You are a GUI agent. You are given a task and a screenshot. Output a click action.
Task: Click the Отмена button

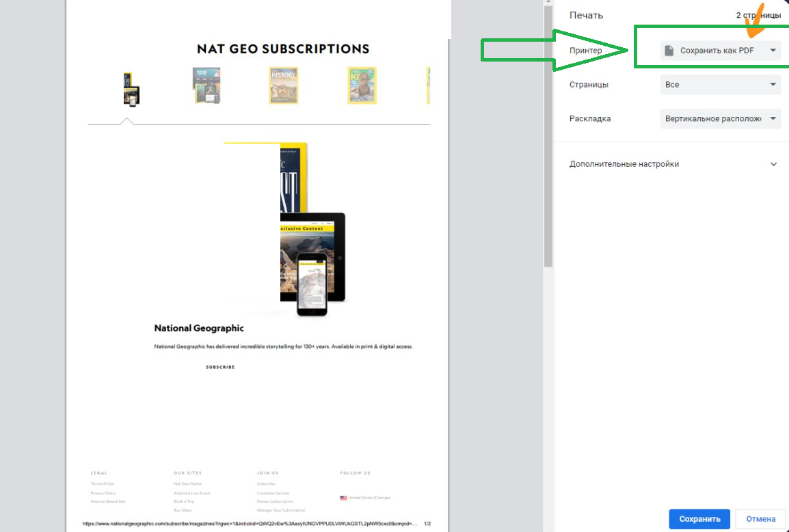(761, 519)
